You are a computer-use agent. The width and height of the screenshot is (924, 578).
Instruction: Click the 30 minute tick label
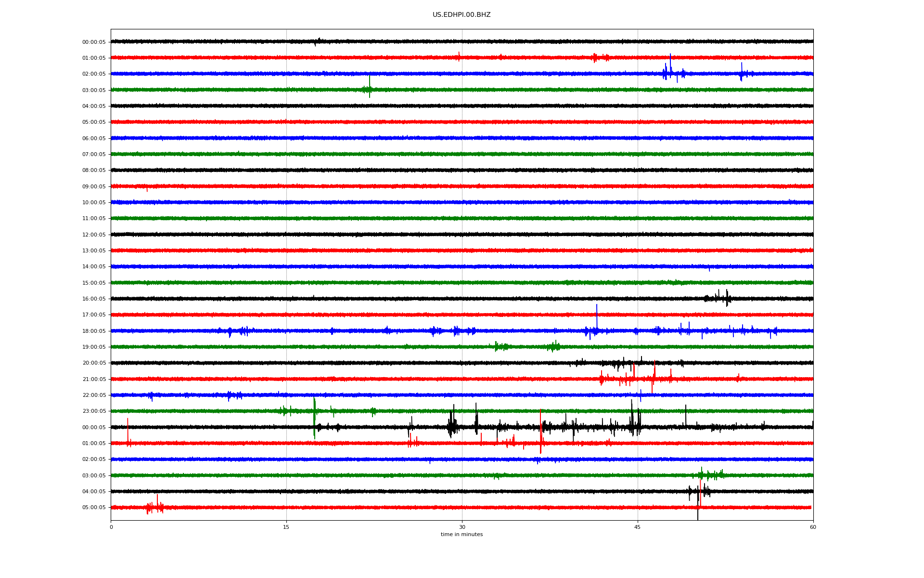pyautogui.click(x=462, y=527)
